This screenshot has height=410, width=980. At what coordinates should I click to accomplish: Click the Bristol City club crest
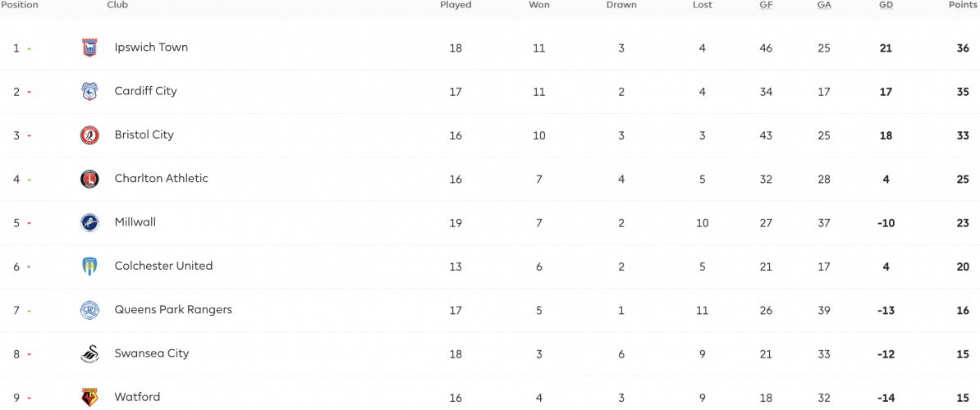(x=89, y=135)
